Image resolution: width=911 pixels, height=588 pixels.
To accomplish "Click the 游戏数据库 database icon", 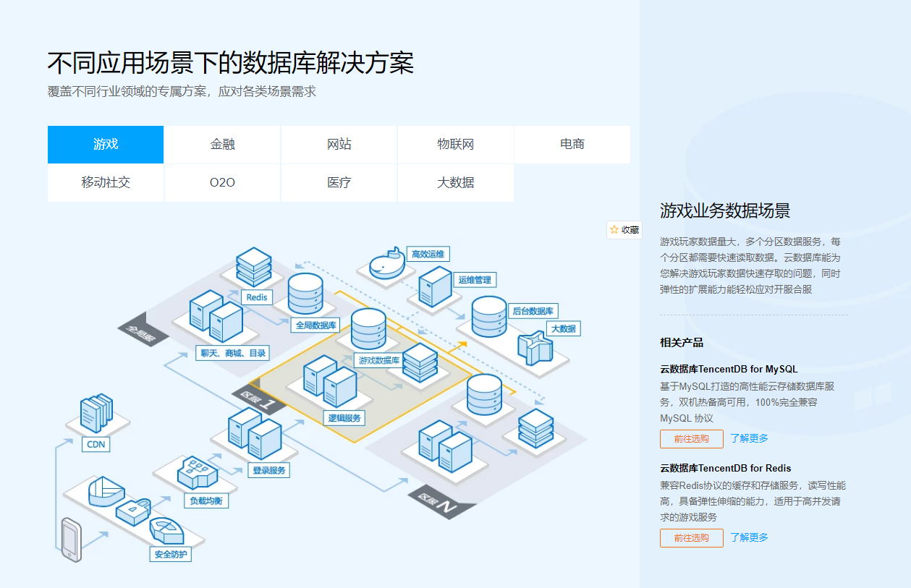I will point(369,329).
